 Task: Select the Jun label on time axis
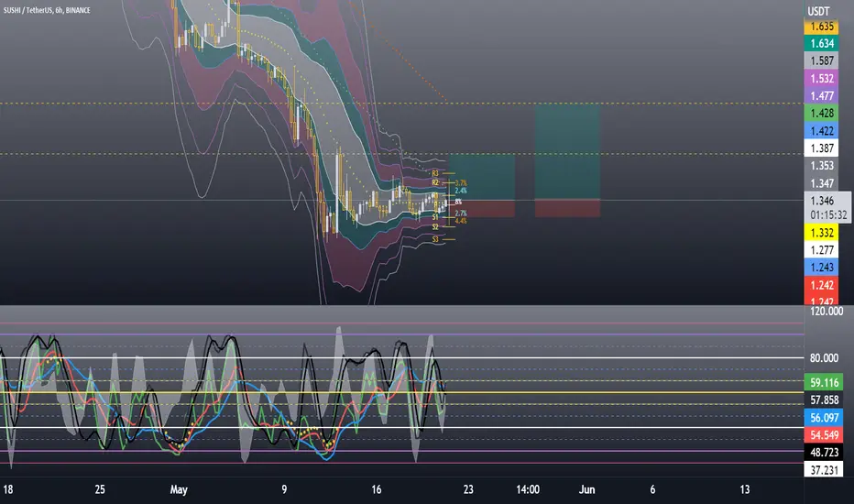pos(586,489)
